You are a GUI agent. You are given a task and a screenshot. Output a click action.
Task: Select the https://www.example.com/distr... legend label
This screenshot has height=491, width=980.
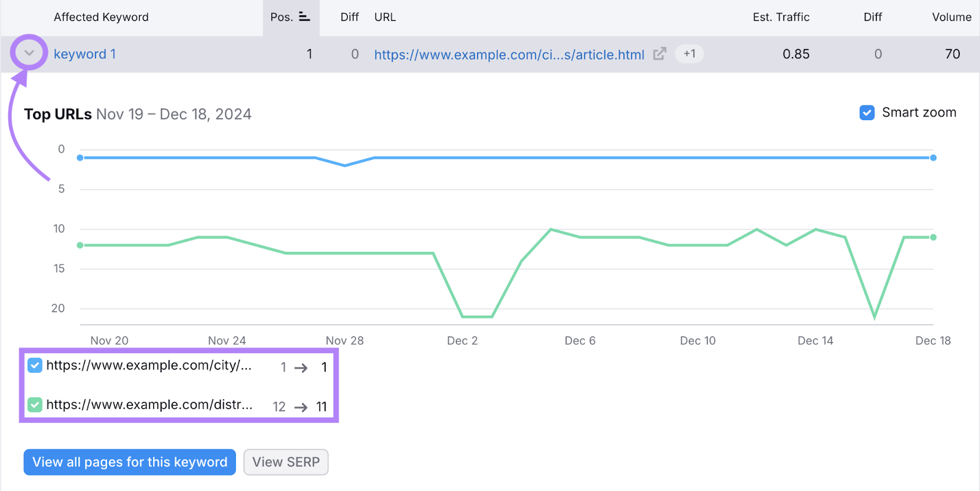click(149, 405)
